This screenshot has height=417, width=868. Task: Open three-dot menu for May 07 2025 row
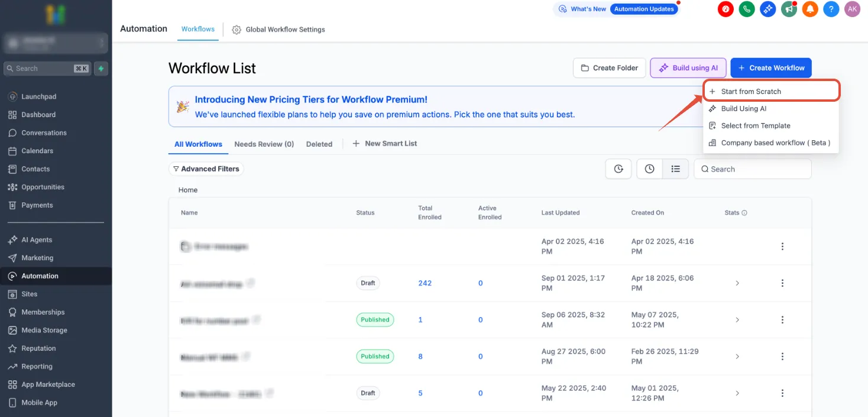[782, 320]
